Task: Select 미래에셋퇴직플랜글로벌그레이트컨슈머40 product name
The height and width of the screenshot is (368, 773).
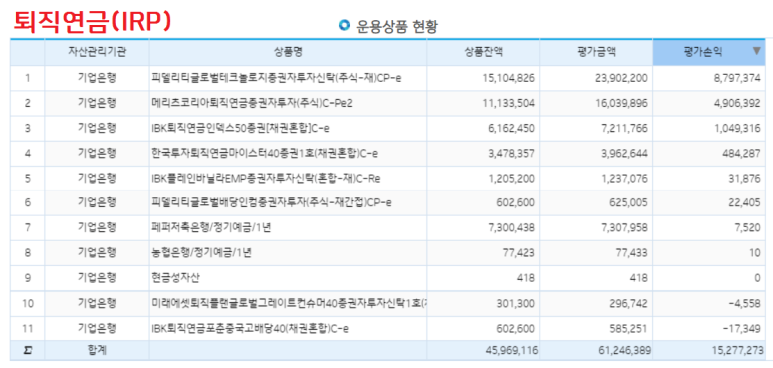Action: pyautogui.click(x=289, y=303)
